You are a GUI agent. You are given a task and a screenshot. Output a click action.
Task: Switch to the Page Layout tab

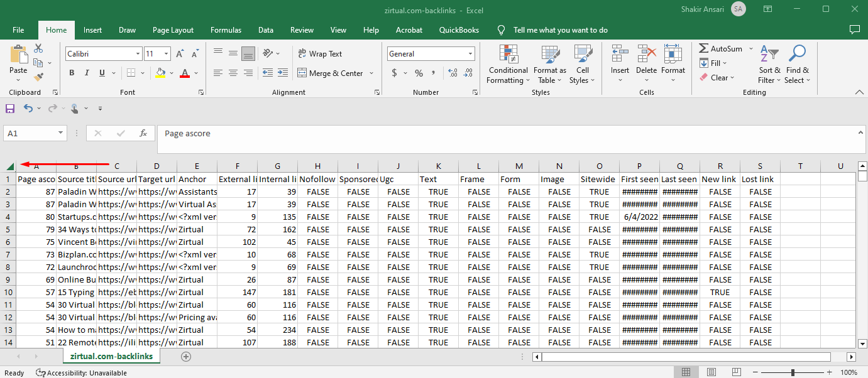point(173,30)
